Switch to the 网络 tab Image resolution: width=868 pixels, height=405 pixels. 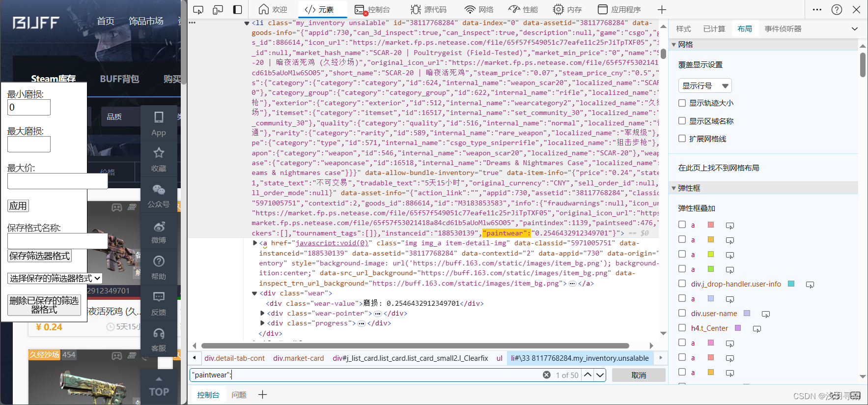(x=479, y=10)
